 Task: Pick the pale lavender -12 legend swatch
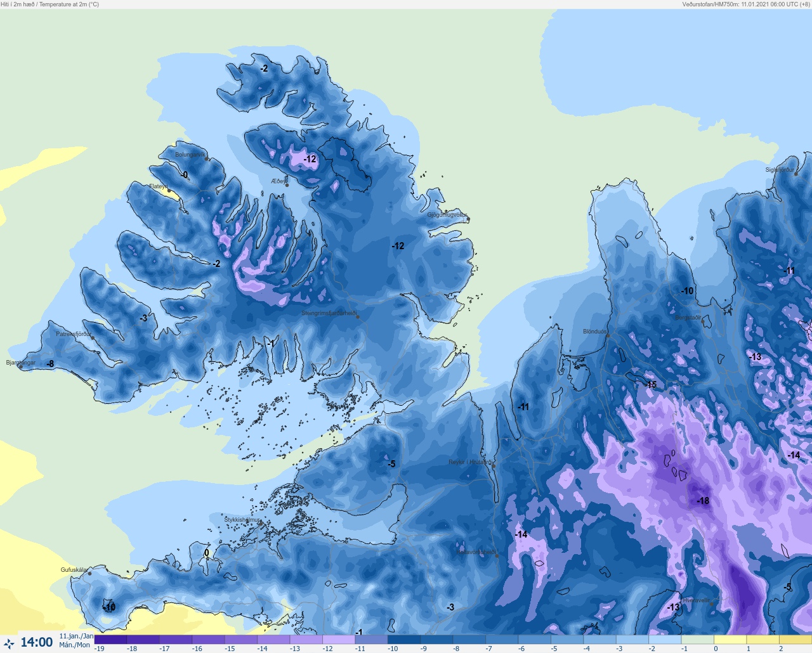[339, 640]
